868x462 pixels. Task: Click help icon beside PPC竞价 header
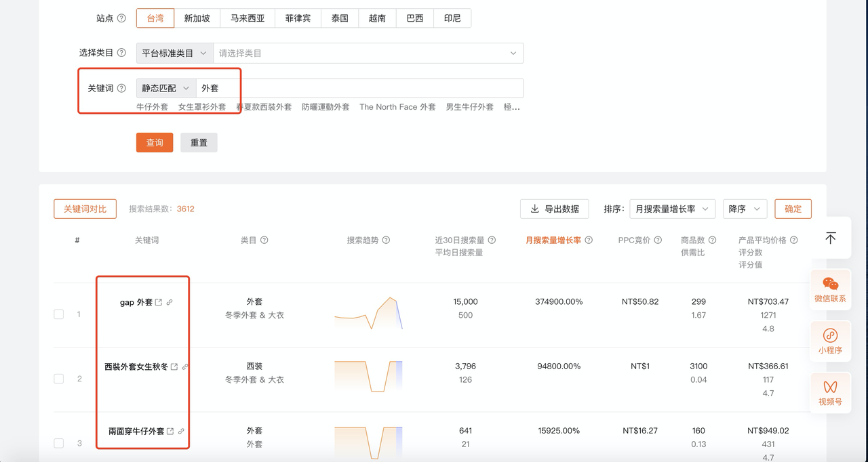point(658,240)
